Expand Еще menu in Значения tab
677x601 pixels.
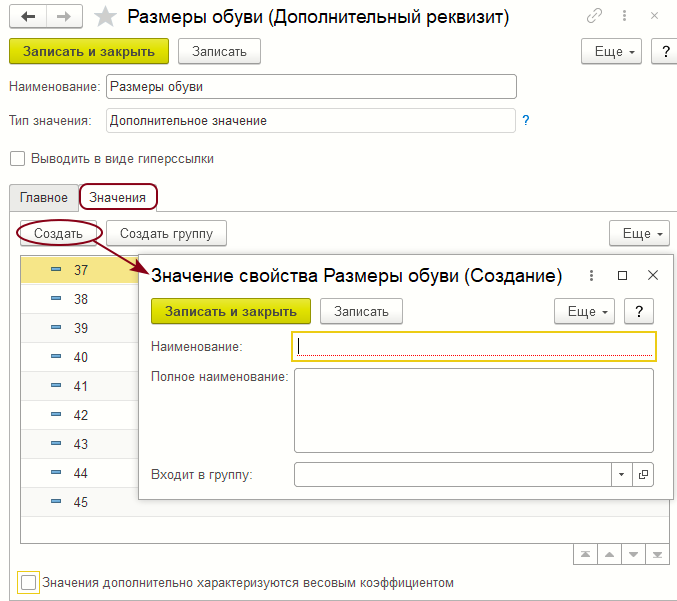click(639, 233)
